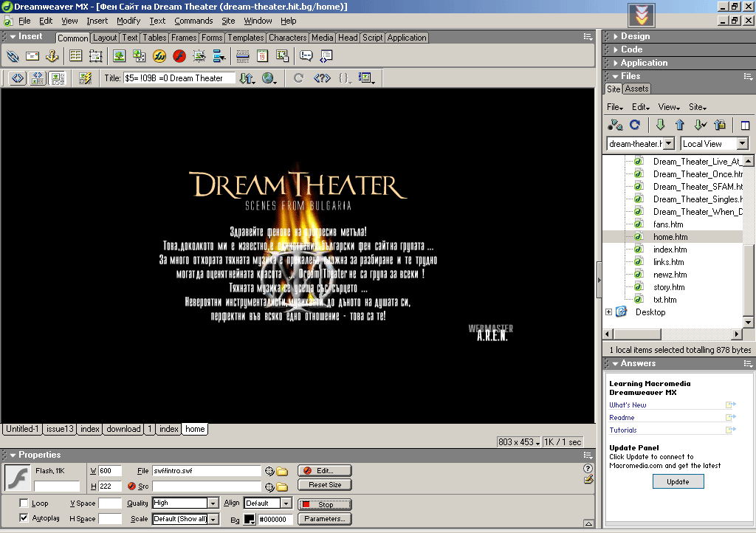Insert the Date using the calendar icon
Viewport: 756px width, 533px height.
click(262, 56)
